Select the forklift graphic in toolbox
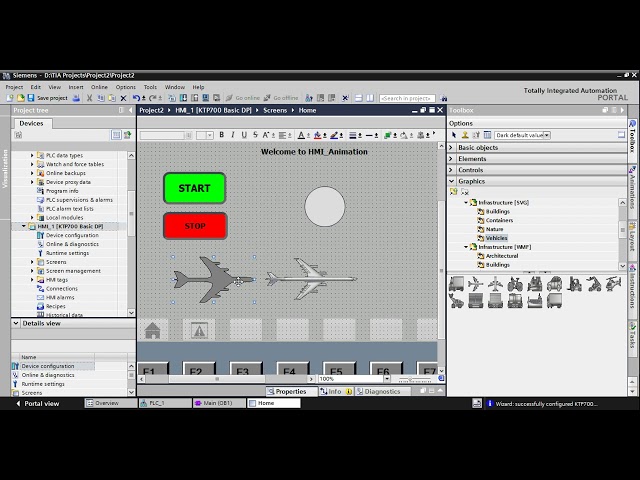This screenshot has width=640, height=480. tap(574, 284)
